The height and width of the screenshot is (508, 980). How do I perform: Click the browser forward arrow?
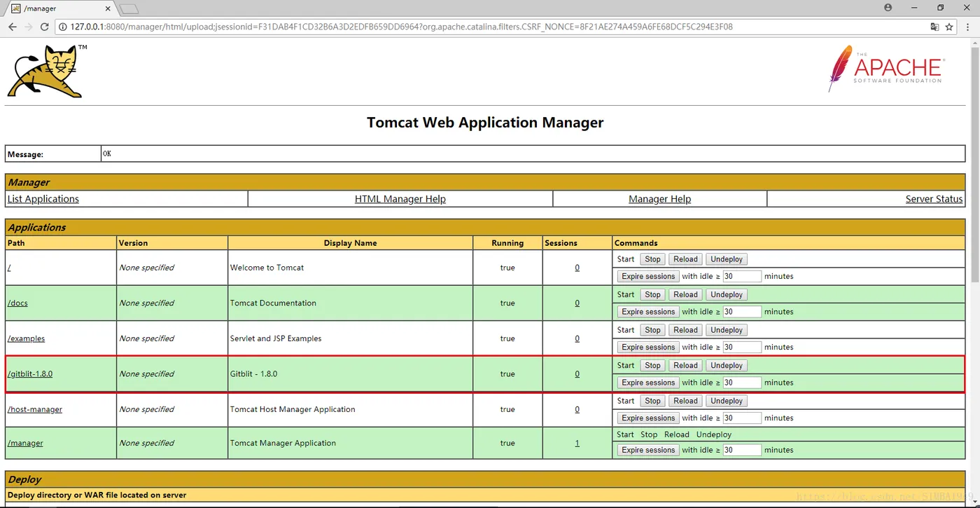29,27
